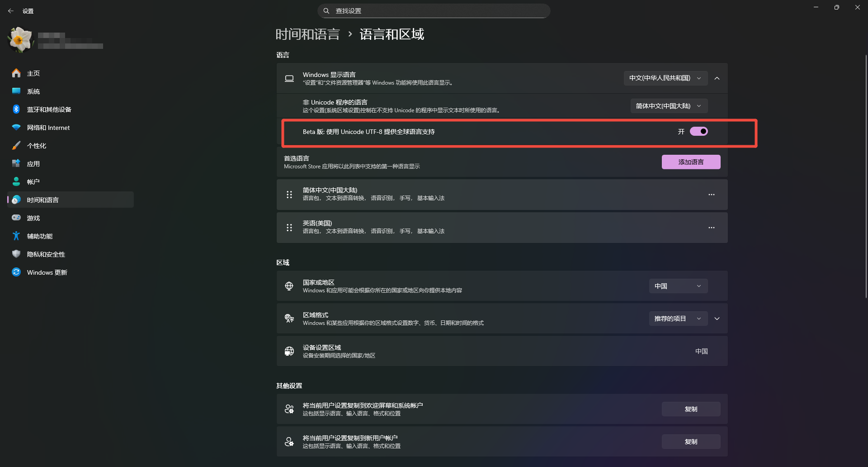Screen dimensions: 868x467
Task: Click the back arrow in Settings header
Action: [11, 11]
